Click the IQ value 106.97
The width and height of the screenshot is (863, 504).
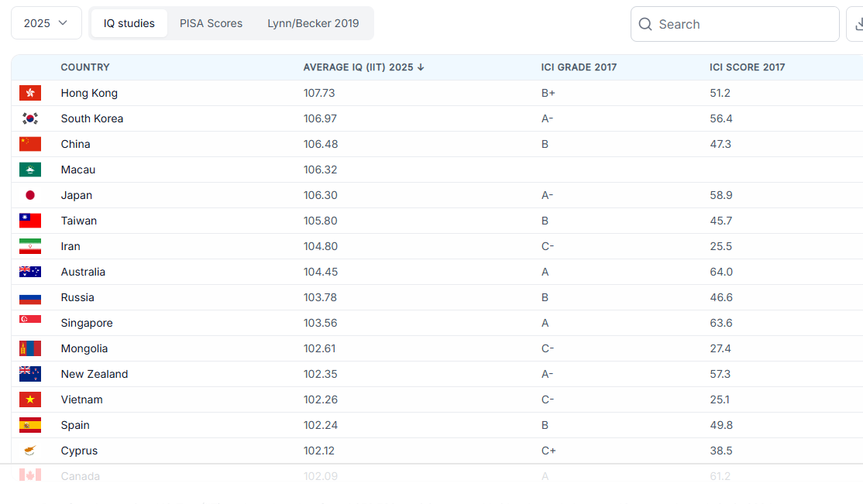point(320,118)
